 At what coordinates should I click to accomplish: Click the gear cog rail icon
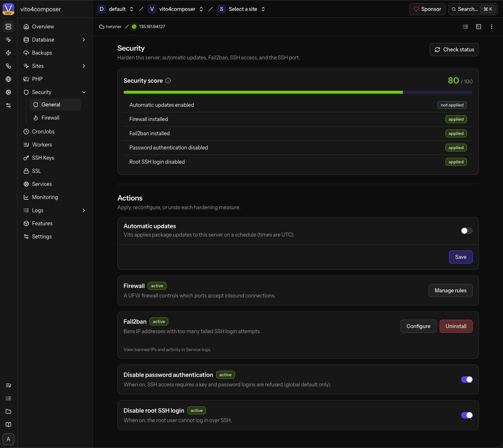(8, 92)
